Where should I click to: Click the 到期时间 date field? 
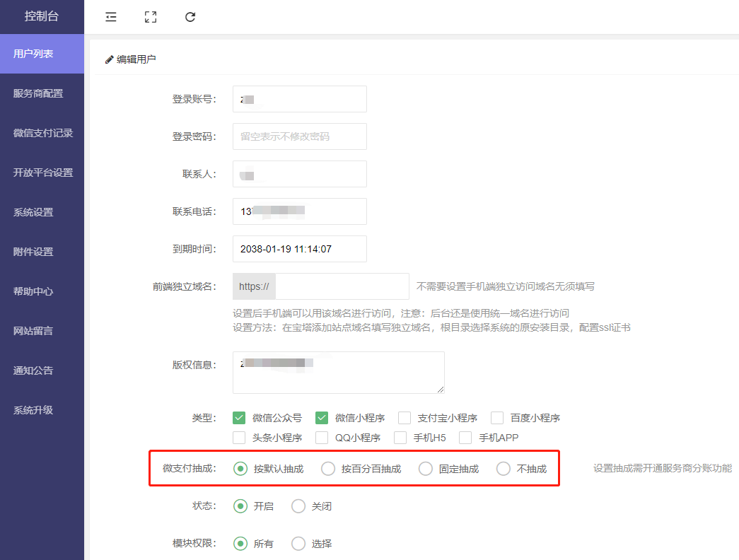[299, 249]
